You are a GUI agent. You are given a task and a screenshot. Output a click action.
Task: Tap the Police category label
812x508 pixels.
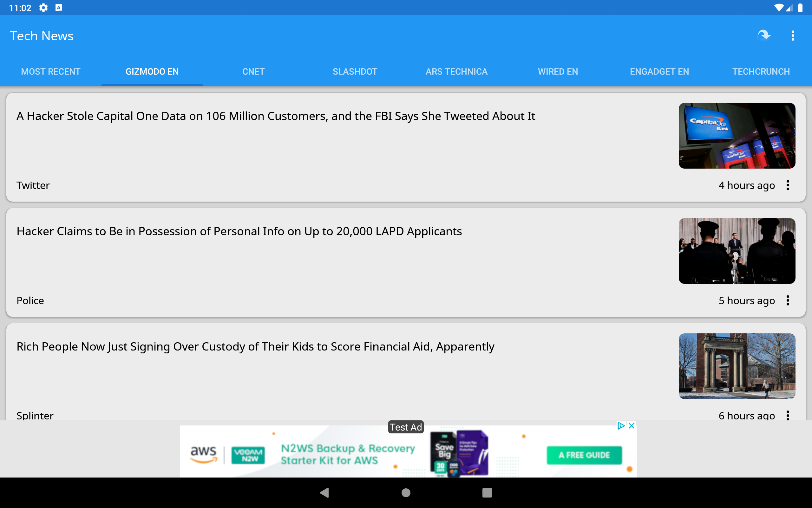coord(30,300)
